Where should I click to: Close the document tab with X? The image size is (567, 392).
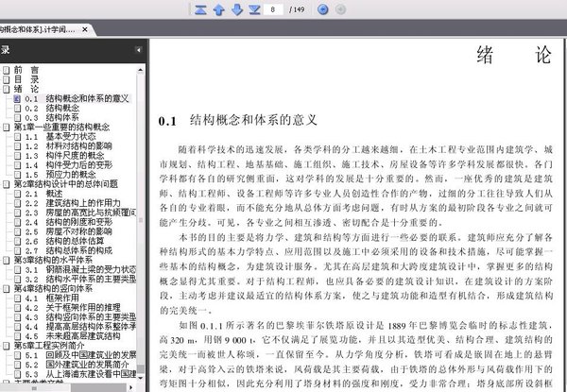tap(85, 29)
